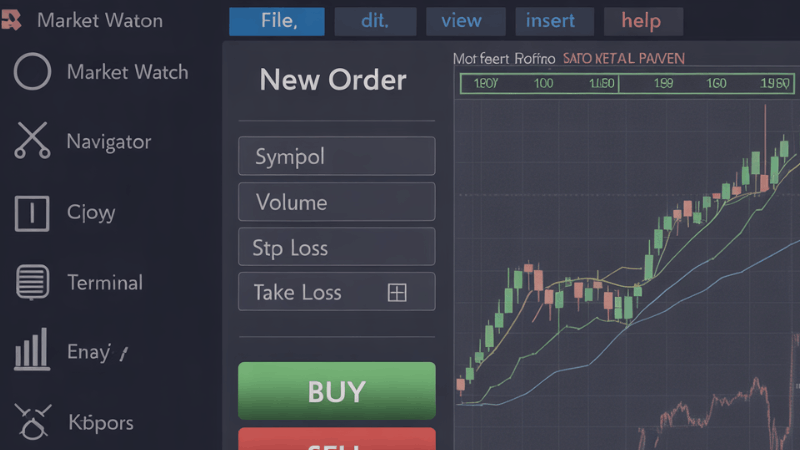Open the dit. menu

(x=376, y=21)
